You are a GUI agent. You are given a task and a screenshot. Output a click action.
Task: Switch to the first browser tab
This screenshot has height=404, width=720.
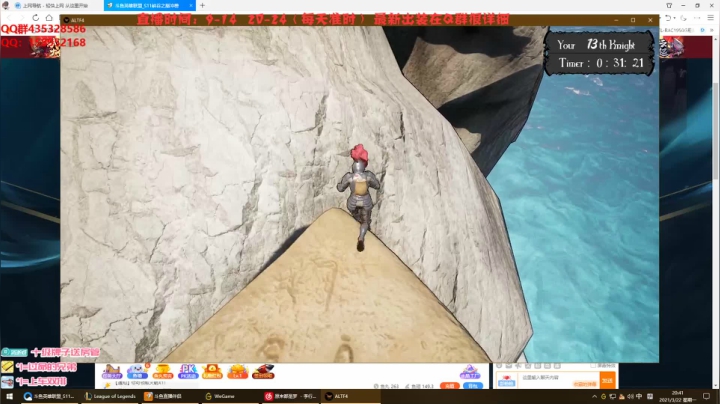[55, 6]
